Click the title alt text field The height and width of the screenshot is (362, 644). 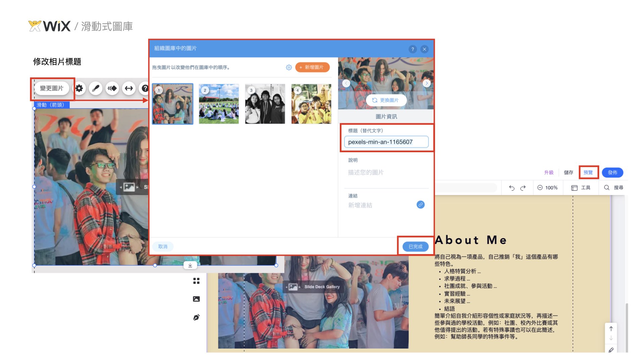coord(386,142)
